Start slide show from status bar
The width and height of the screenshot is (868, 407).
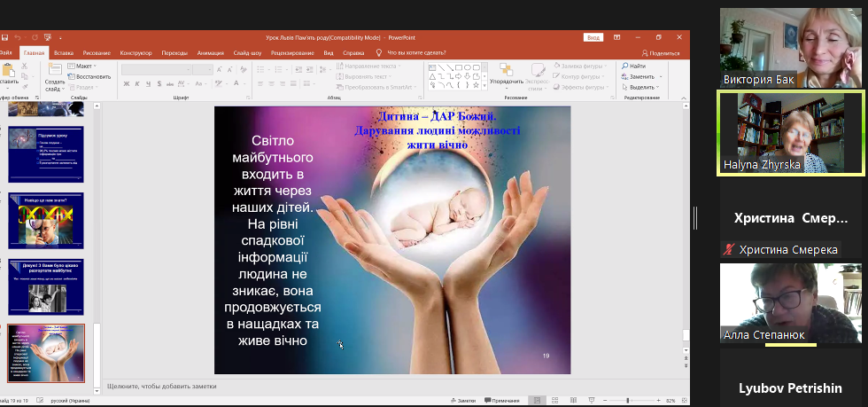[592, 400]
